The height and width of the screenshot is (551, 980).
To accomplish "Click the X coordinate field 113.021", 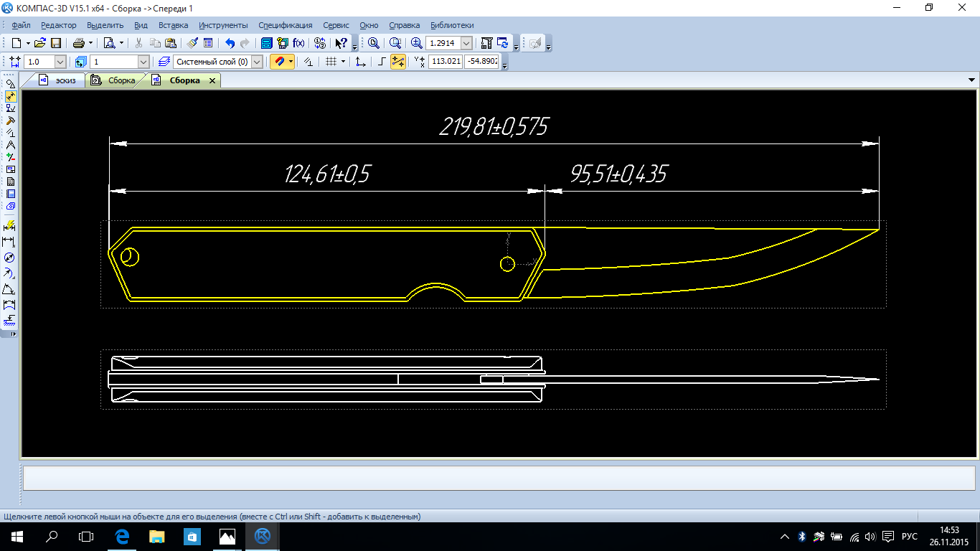I will pos(446,62).
